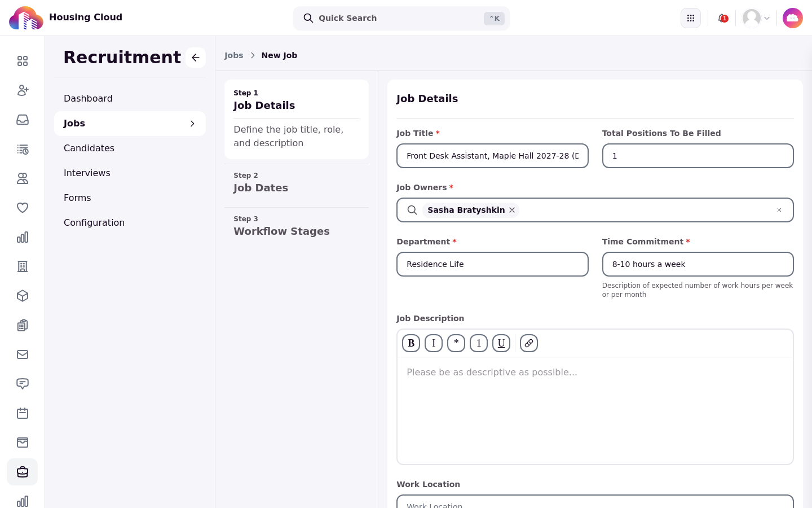Open the cloud assistant avatar icon
This screenshot has height=508, width=812.
[x=793, y=18]
